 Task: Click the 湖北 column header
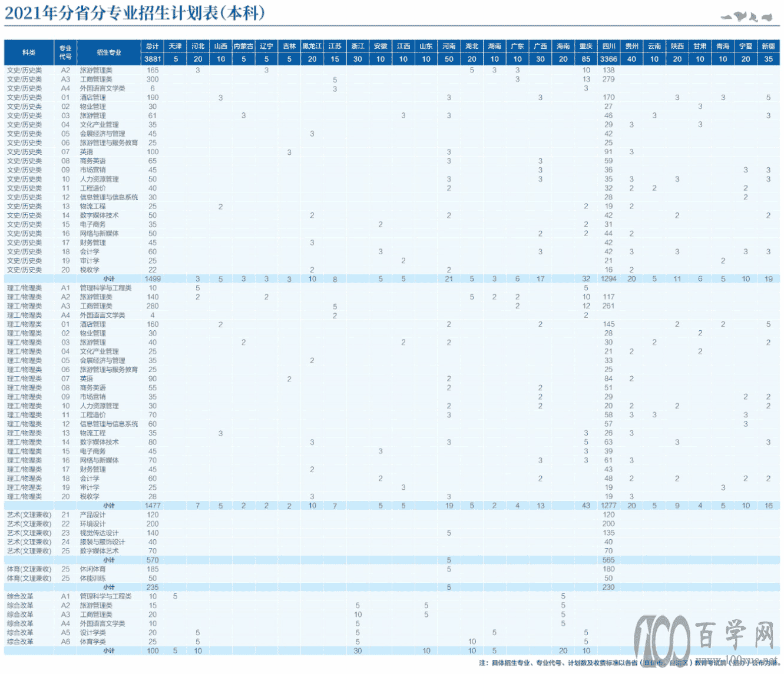pyautogui.click(x=472, y=46)
